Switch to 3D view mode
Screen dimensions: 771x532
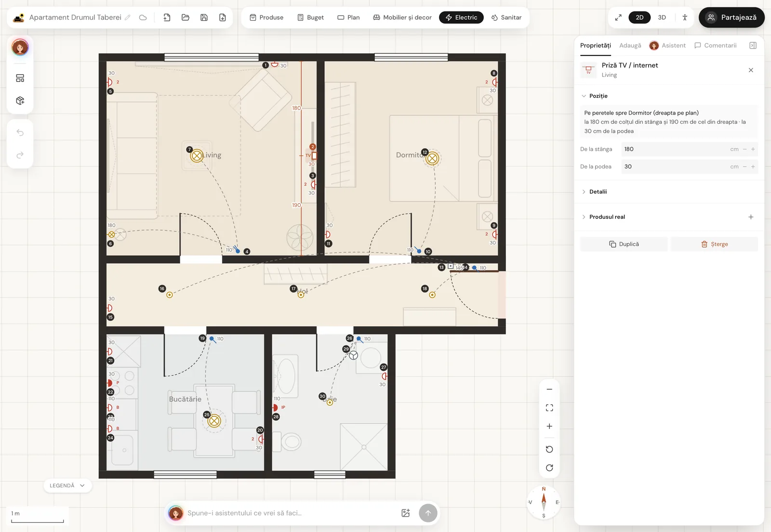click(662, 17)
